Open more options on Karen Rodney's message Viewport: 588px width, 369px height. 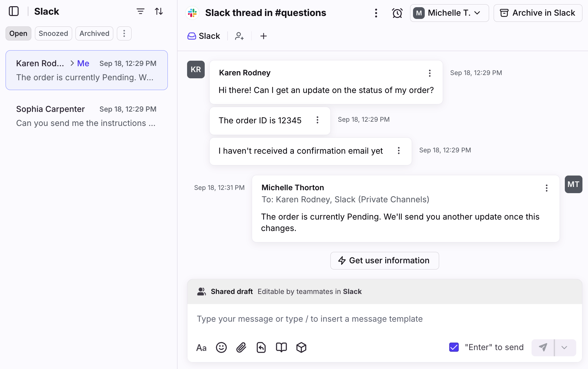(x=430, y=73)
